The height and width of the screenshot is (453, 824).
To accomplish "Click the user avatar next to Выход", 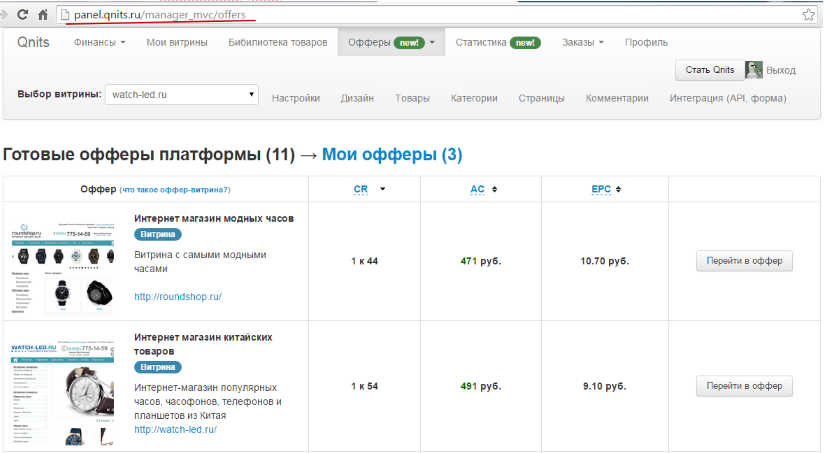I will pyautogui.click(x=753, y=70).
